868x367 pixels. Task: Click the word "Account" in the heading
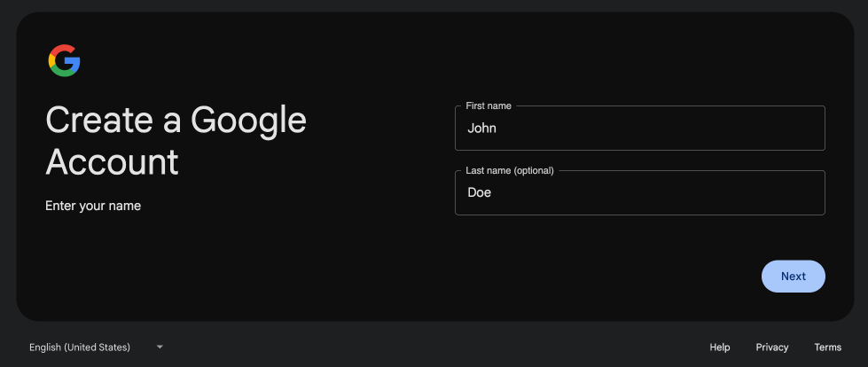point(112,162)
